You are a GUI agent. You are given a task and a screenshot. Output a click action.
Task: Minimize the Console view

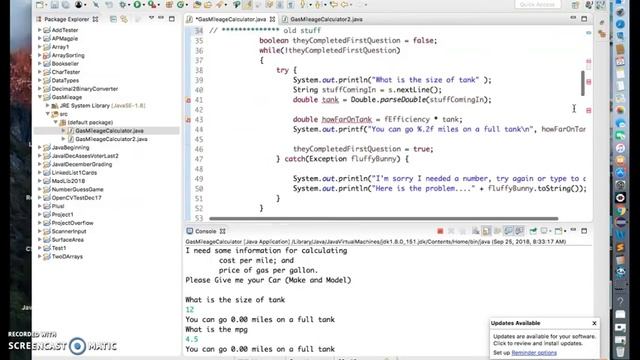coord(573,231)
